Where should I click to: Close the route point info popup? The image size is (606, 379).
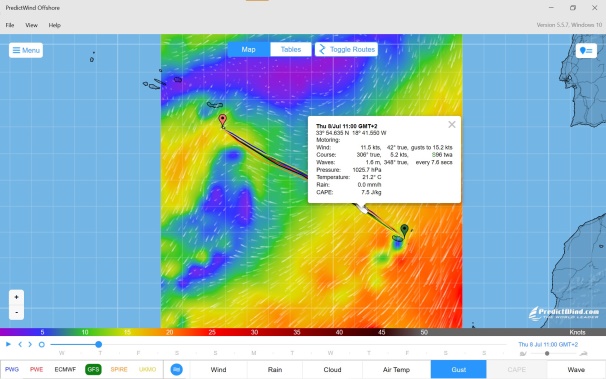click(452, 124)
